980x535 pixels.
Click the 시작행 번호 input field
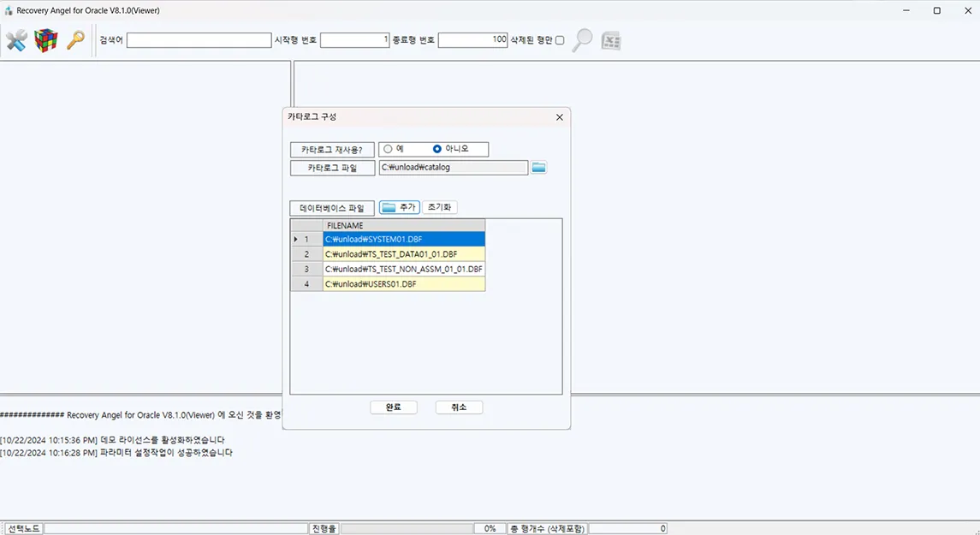(354, 40)
